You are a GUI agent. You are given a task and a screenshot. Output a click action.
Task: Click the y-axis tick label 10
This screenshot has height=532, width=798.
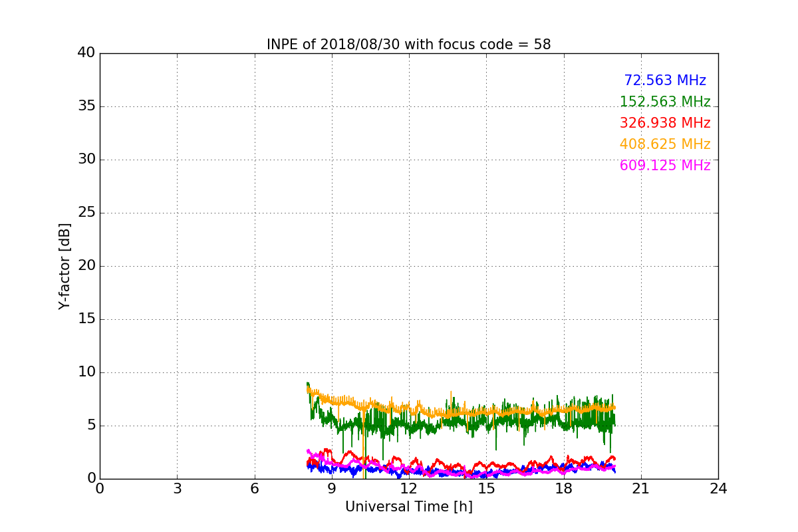pos(86,372)
